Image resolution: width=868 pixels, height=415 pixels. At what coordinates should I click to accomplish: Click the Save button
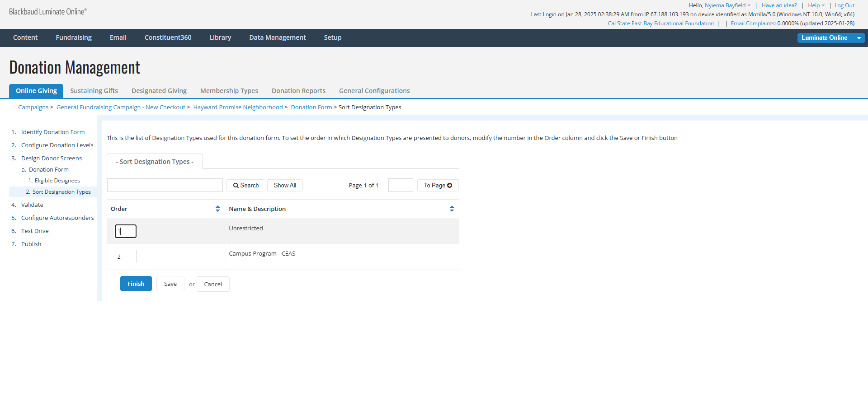[170, 284]
